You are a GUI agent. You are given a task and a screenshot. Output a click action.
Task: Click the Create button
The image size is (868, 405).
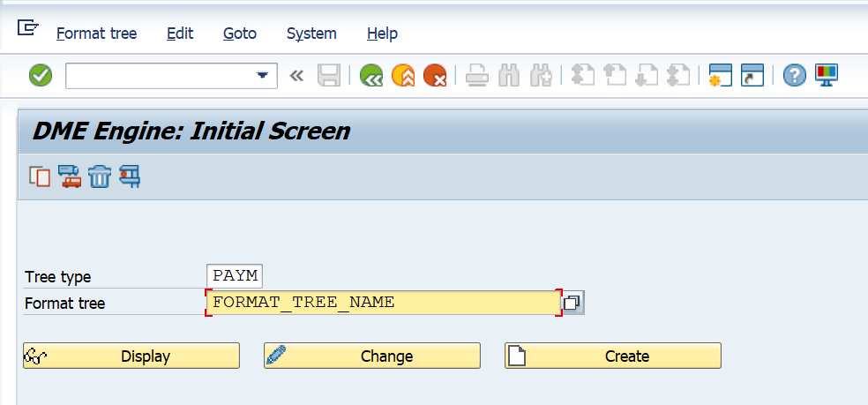point(613,356)
